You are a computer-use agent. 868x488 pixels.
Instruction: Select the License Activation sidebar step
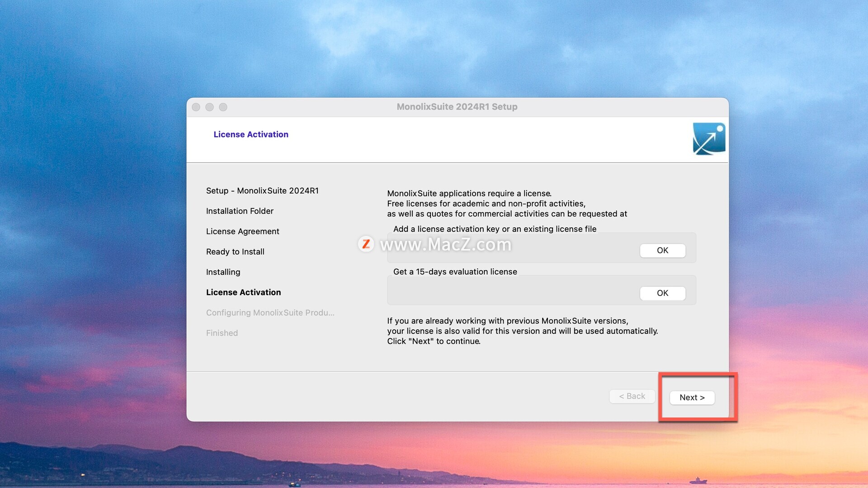243,292
